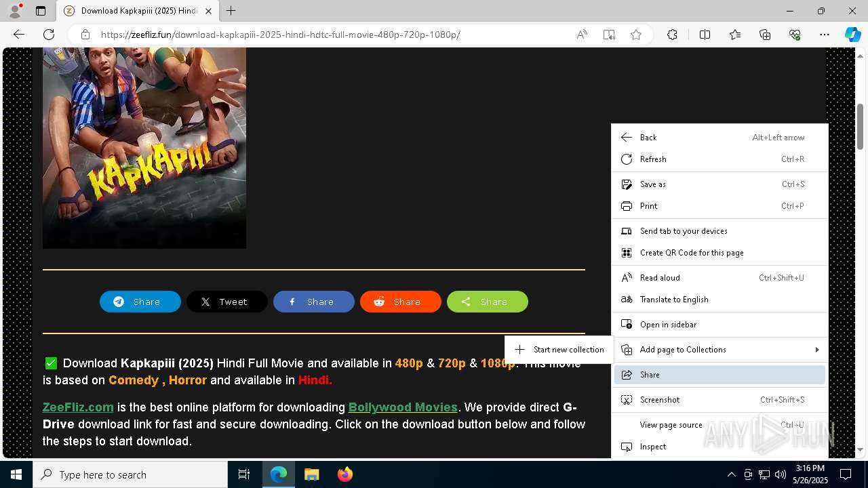This screenshot has height=488, width=868.
Task: Choose Back in context menu
Action: tap(719, 138)
